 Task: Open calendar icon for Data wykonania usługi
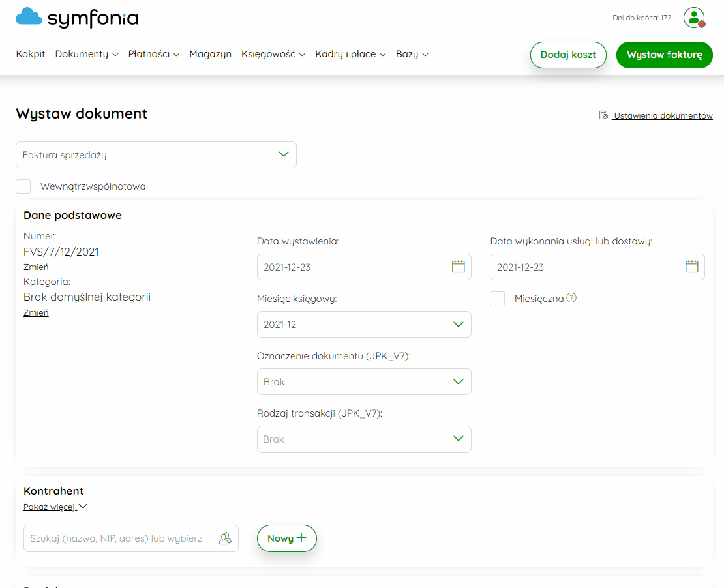[x=691, y=267]
